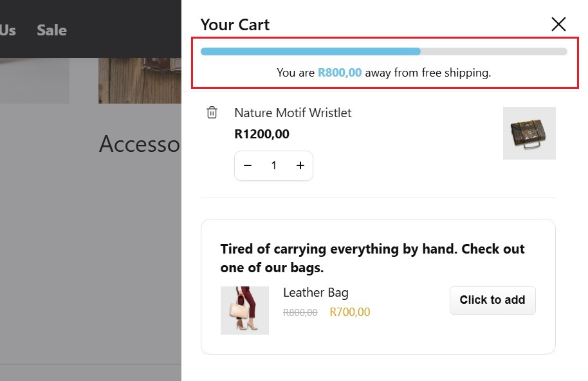
Task: Remove Nature Motif Wristlet with trash icon
Action: click(x=212, y=113)
